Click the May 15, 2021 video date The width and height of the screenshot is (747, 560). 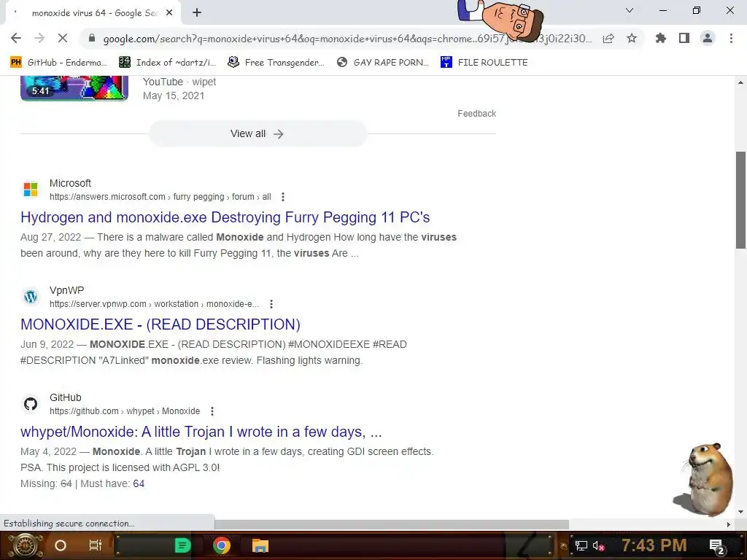tap(174, 96)
